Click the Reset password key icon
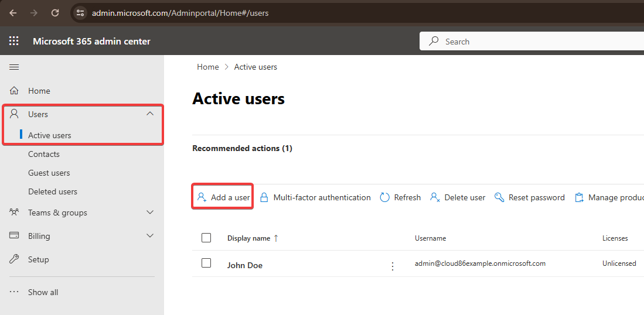644x315 pixels. coord(499,197)
